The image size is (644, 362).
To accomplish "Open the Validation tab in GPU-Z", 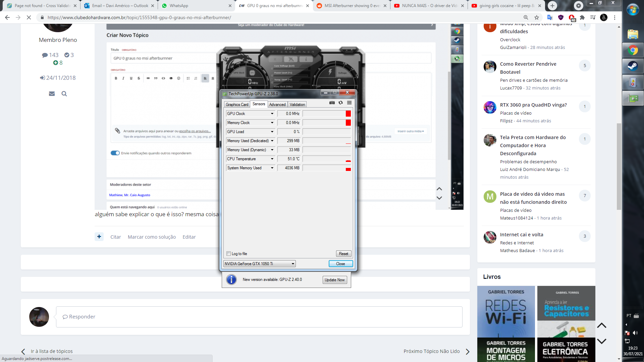I will click(x=297, y=105).
